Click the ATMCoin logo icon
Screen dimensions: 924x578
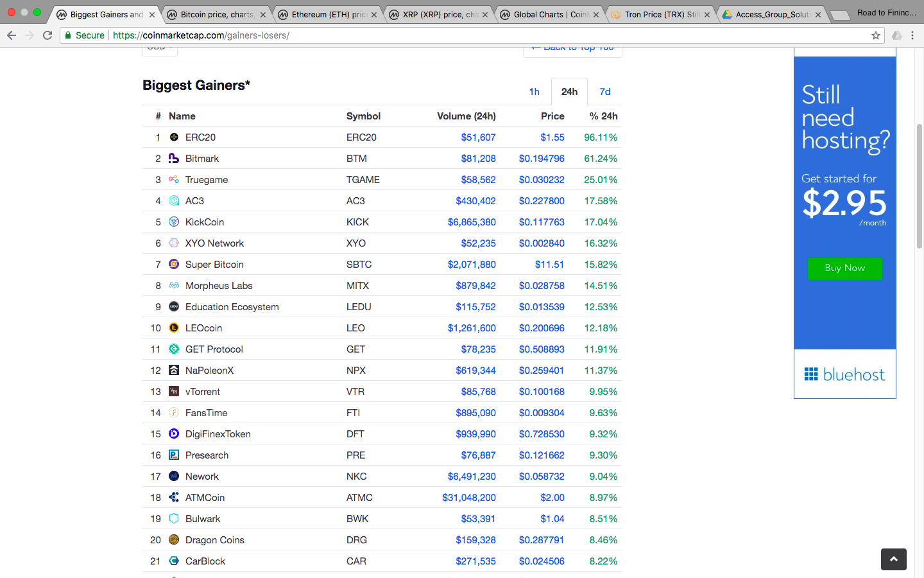click(174, 497)
